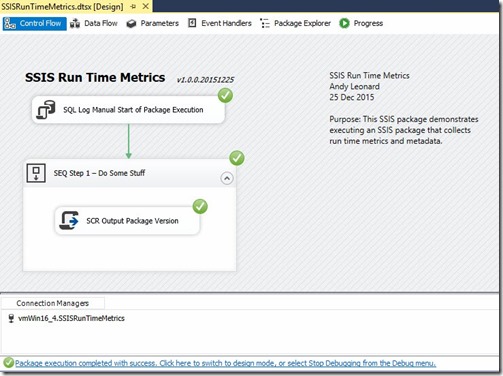Select the SQL Log Manual Start task
Screen dimensions: 503x376
click(x=128, y=110)
